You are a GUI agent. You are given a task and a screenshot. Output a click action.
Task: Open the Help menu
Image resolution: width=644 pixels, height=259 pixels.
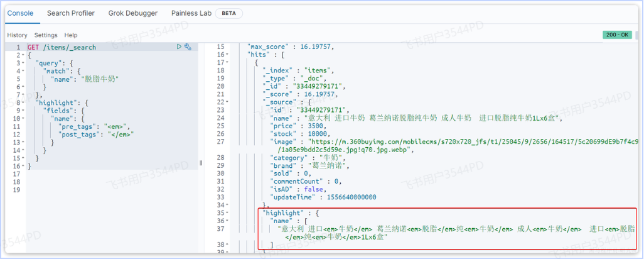click(x=71, y=35)
